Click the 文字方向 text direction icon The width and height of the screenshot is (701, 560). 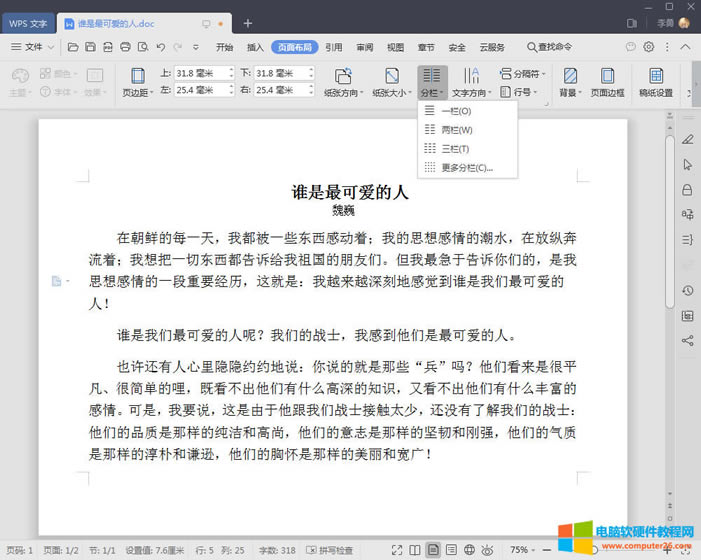point(472,76)
